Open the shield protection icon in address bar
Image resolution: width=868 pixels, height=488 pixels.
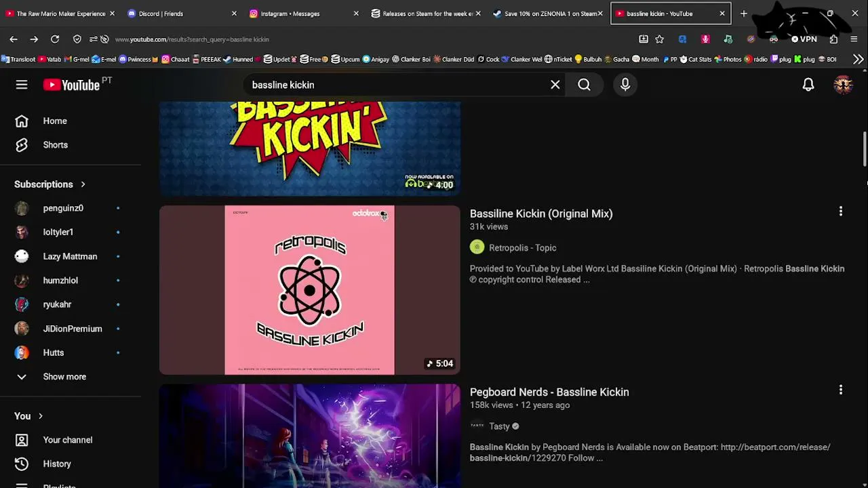pyautogui.click(x=77, y=39)
